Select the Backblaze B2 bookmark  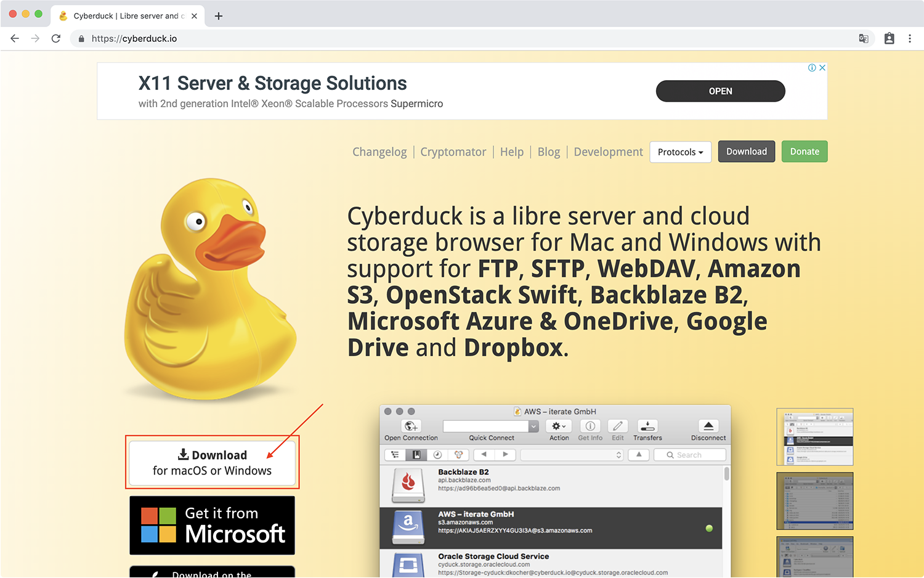click(x=551, y=486)
